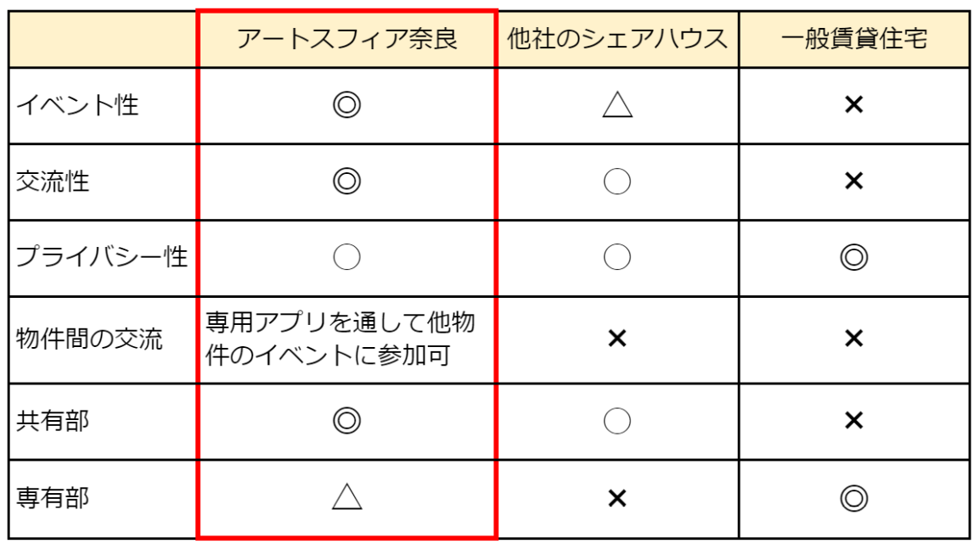Click the 専用アプリを通して他物件のイベントに参加可 text cell
The height and width of the screenshot is (549, 980).
(x=340, y=339)
